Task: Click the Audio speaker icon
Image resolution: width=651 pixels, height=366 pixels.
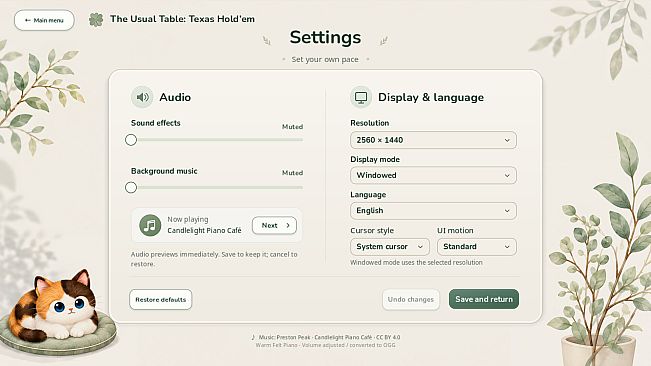Action: [142, 97]
